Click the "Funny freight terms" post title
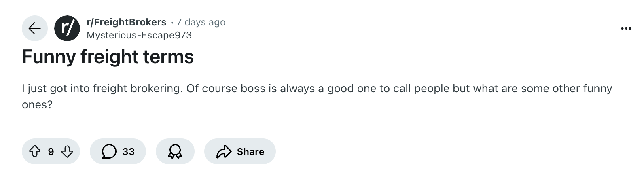The height and width of the screenshot is (174, 644). point(108,57)
